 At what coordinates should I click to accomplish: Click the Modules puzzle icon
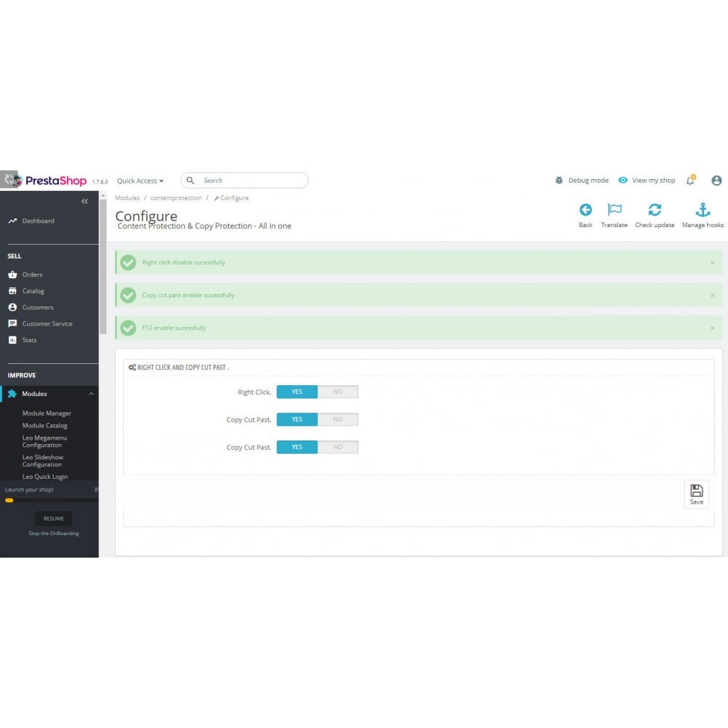(12, 394)
